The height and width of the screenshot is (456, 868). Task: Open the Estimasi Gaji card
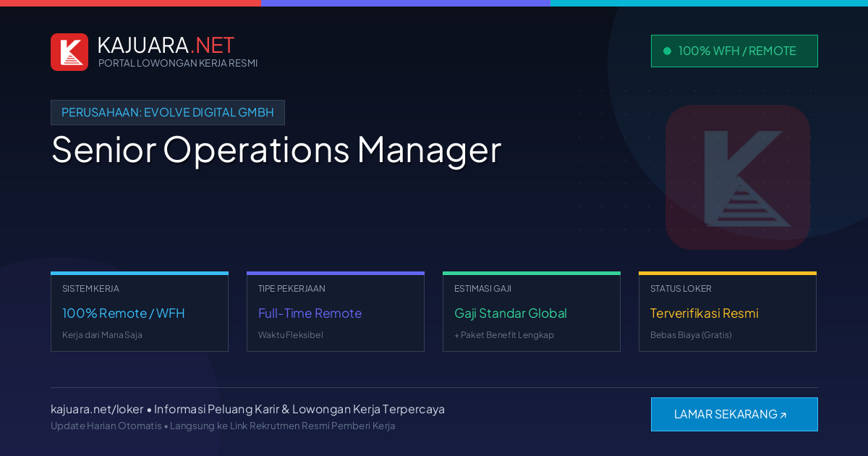point(532,312)
